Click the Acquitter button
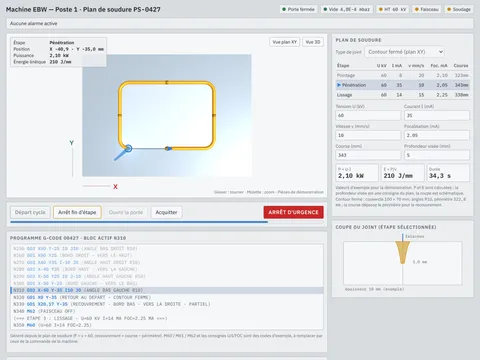Viewport: 480px width, 360px height. tap(166, 212)
